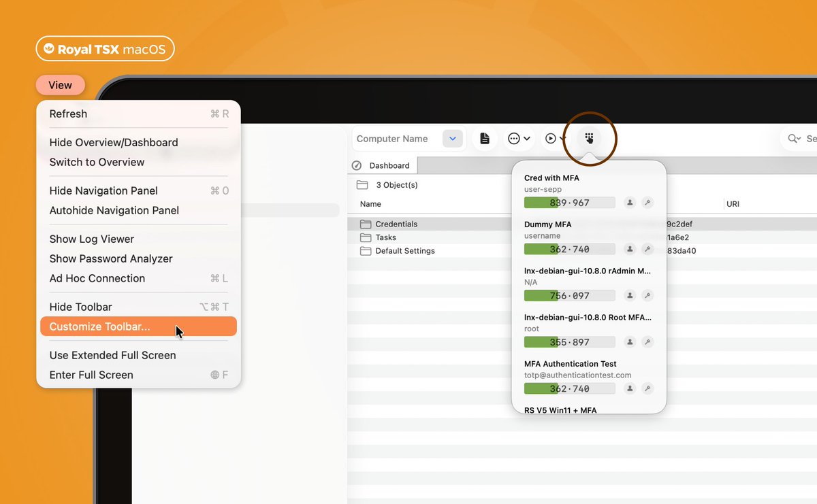Screen dimensions: 817x504
Task: Click Customize Toolbar... menu item
Action: coord(138,326)
